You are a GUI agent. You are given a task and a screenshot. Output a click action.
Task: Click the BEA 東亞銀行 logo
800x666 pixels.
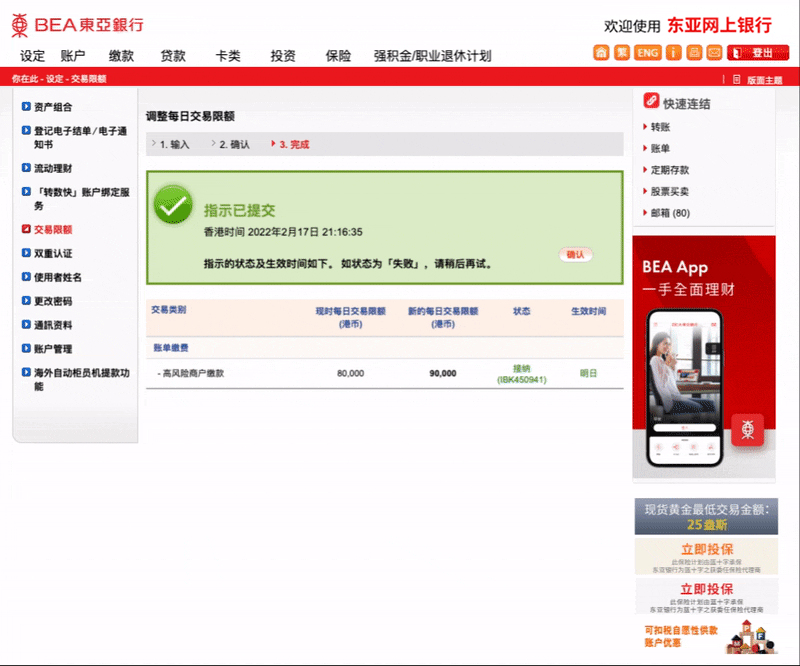pyautogui.click(x=78, y=25)
